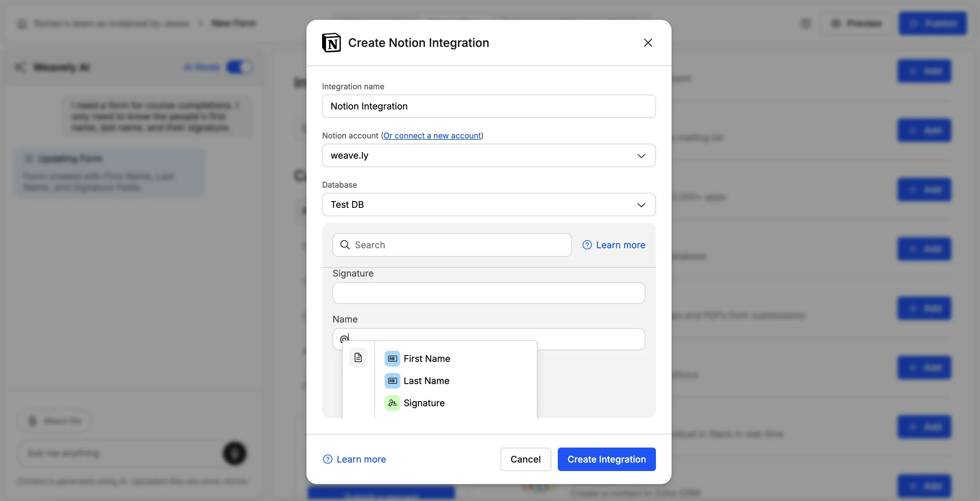Collapse the Weavely AI sidebar using the chevron
This screenshot has width=980, height=501.
[21, 67]
